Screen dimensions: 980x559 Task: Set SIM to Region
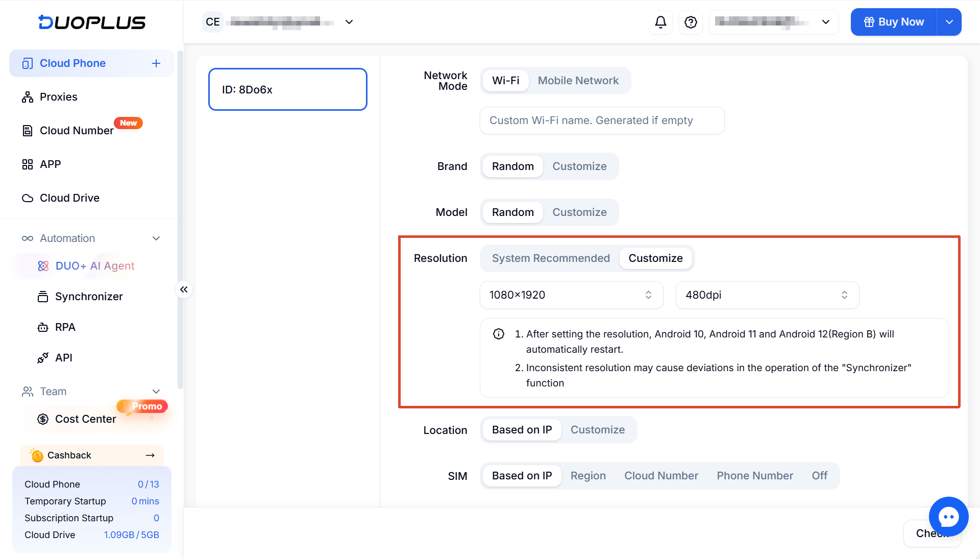[589, 476]
